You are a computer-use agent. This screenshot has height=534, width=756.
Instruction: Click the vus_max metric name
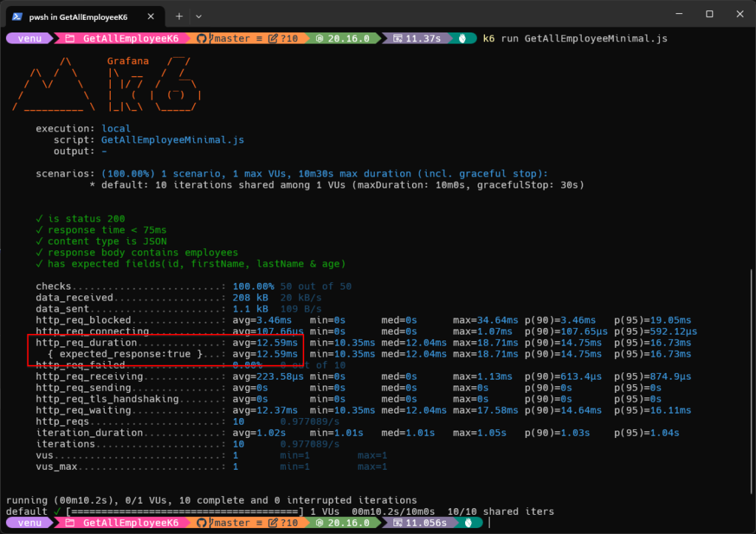[x=56, y=467]
